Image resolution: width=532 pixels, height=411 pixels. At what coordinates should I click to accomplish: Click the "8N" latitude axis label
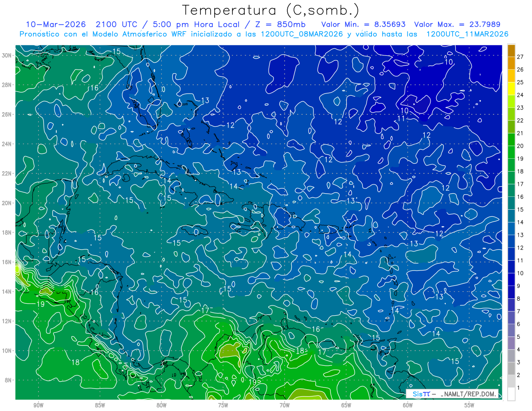(x=9, y=380)
